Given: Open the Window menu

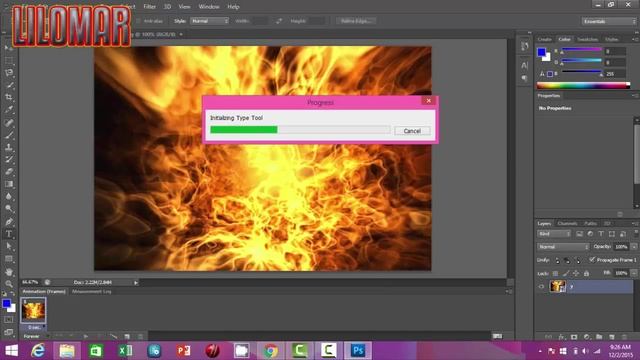Looking at the screenshot, I should 209,7.
